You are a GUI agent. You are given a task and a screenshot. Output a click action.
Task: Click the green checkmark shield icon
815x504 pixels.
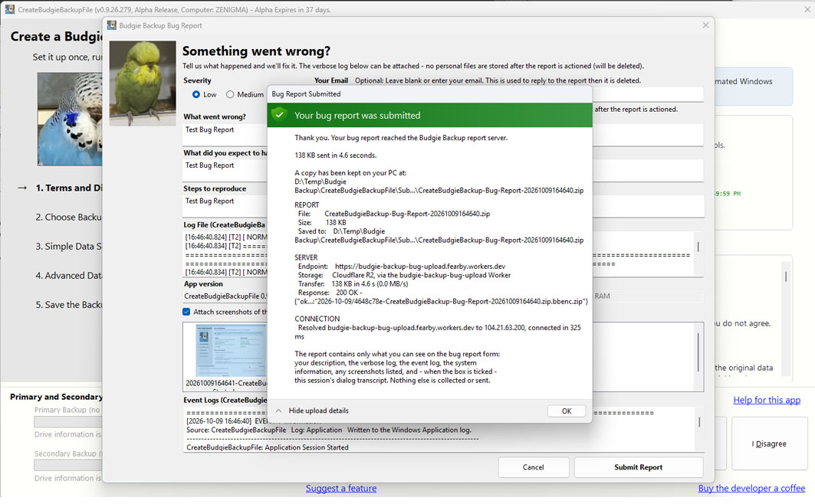coord(279,115)
